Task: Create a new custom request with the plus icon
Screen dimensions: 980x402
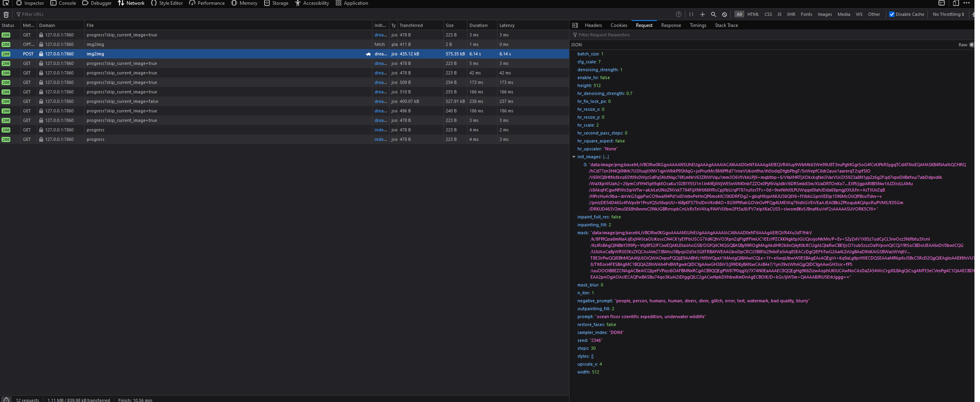Action: [702, 14]
